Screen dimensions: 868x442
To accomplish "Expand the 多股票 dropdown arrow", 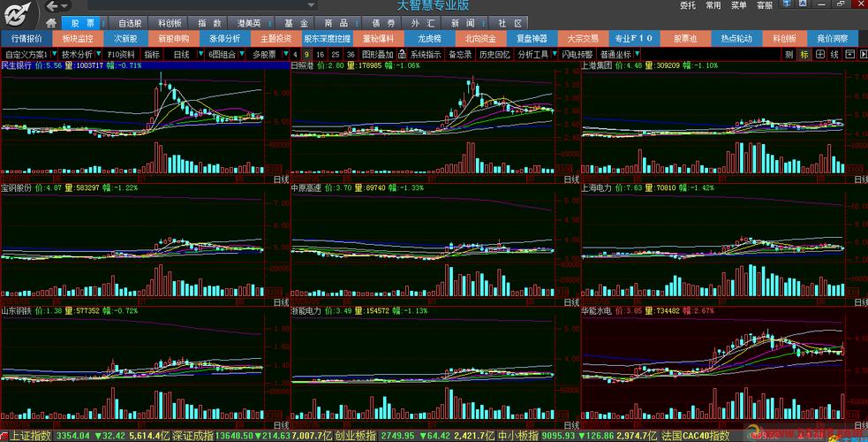I will tap(285, 54).
